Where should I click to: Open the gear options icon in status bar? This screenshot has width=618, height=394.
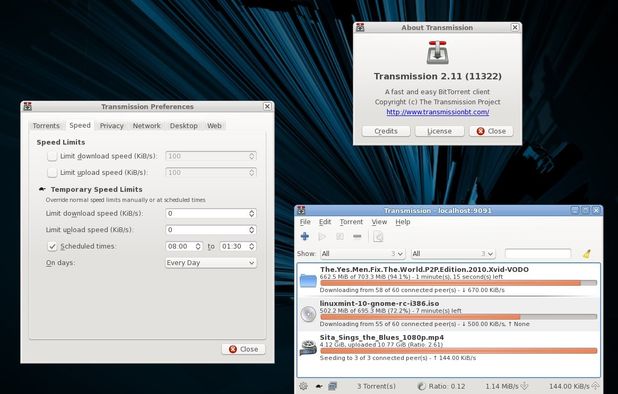click(x=303, y=386)
